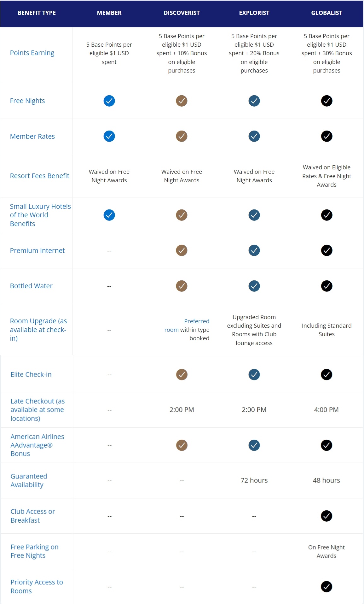Open the Free Parking on Free Nights link

coord(34,551)
